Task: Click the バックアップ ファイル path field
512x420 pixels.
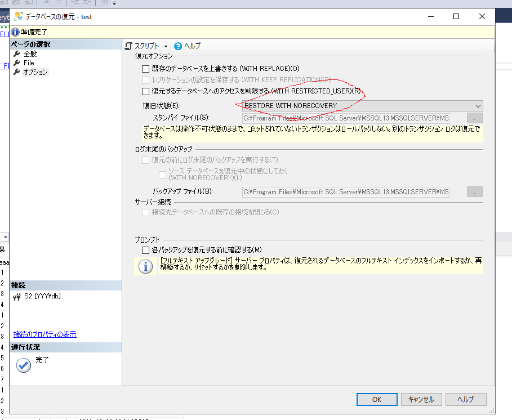Action: (x=346, y=192)
